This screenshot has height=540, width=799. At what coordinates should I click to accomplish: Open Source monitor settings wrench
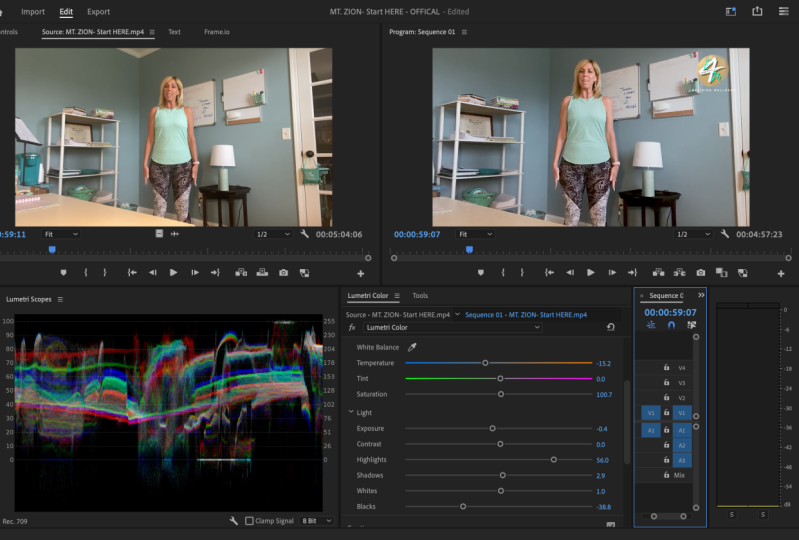pos(305,234)
